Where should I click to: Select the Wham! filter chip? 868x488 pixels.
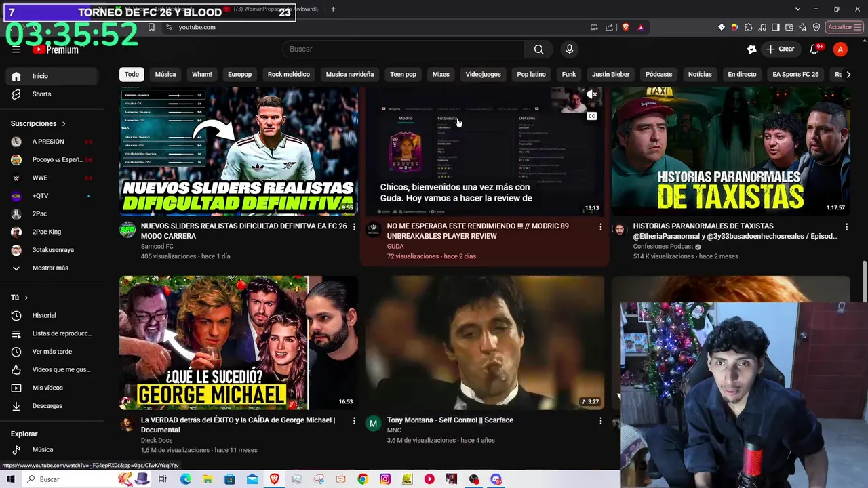pos(202,75)
